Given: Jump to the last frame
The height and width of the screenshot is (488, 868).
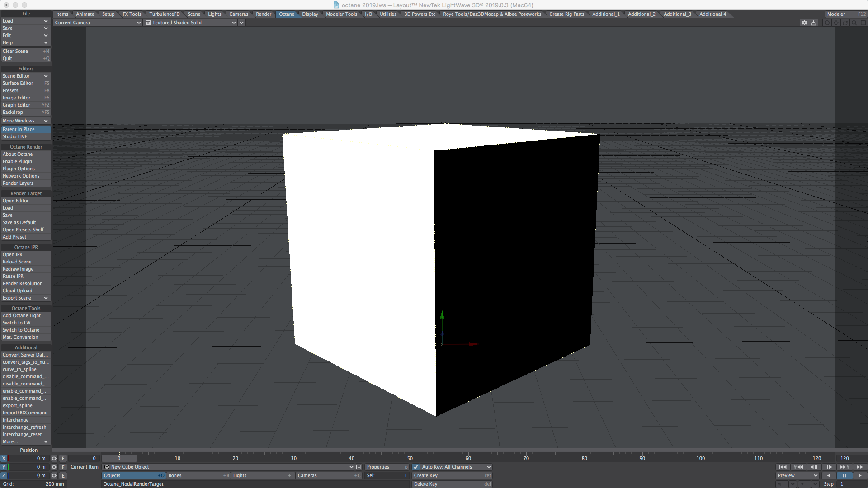Looking at the screenshot, I should coord(860,467).
